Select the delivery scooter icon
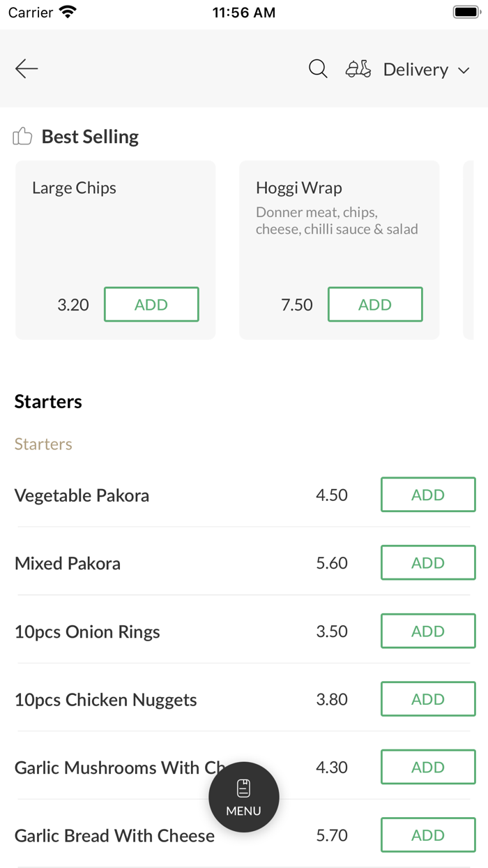 click(x=358, y=68)
